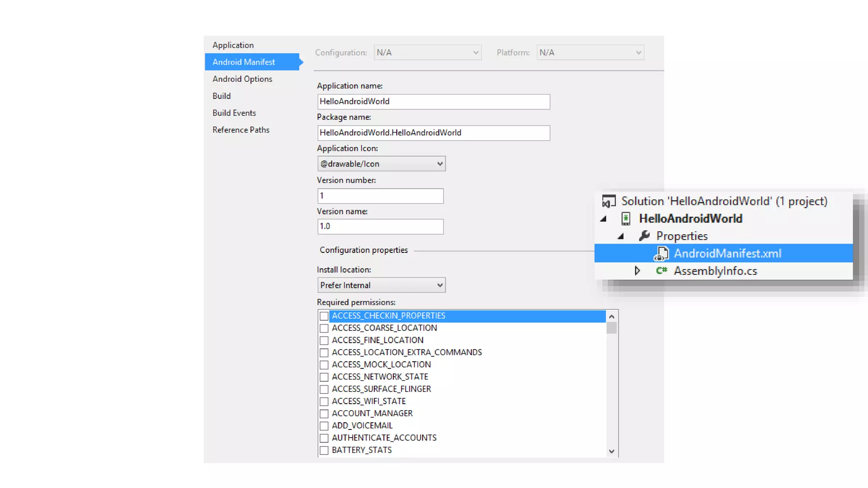The image size is (868, 488).
Task: Click the Package name input field
Action: 434,133
